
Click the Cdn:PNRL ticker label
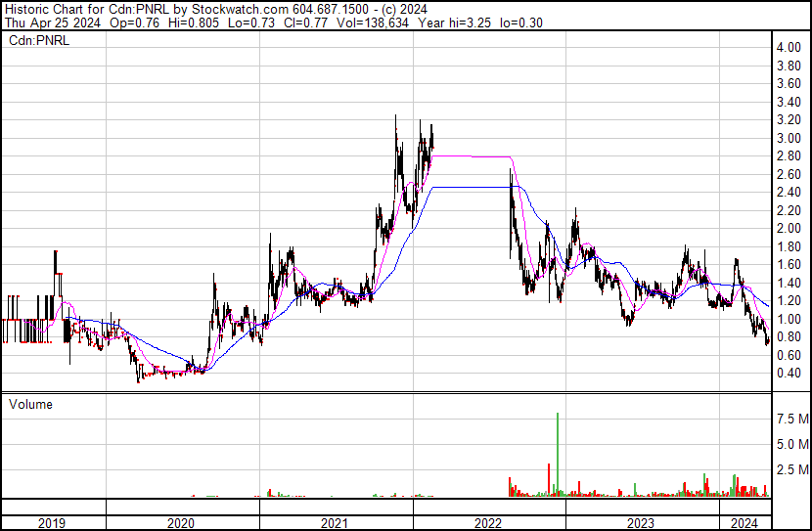35,40
